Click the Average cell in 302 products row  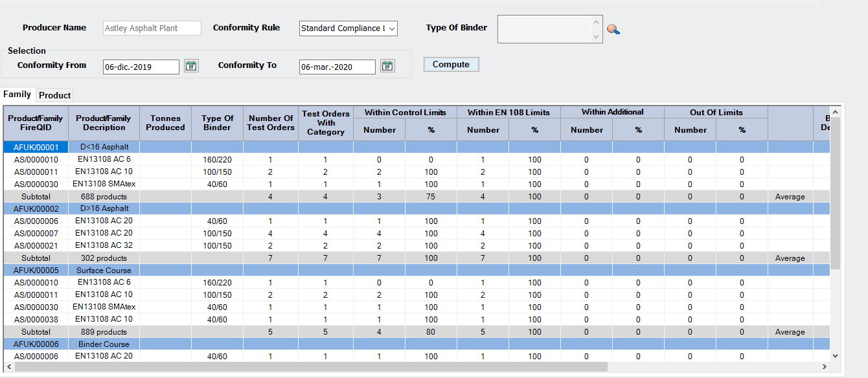(x=790, y=258)
